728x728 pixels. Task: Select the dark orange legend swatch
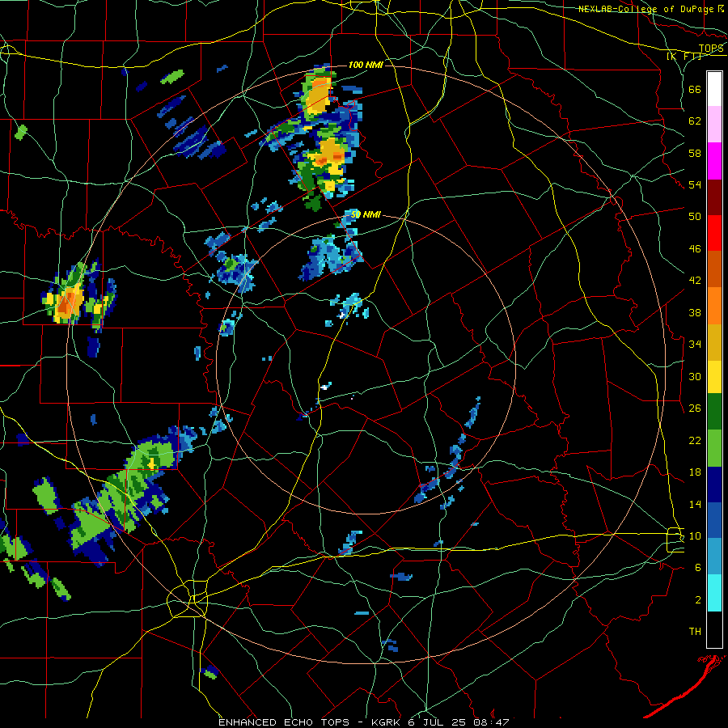click(714, 269)
